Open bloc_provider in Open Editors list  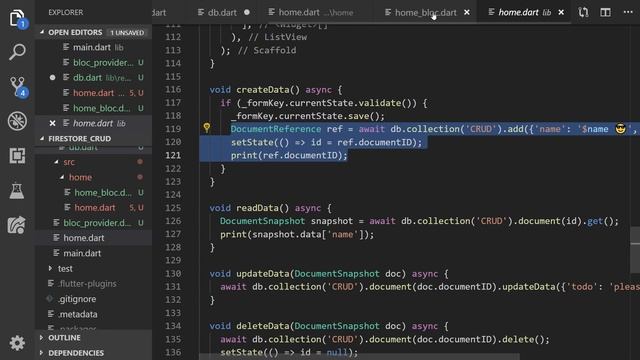click(x=93, y=62)
